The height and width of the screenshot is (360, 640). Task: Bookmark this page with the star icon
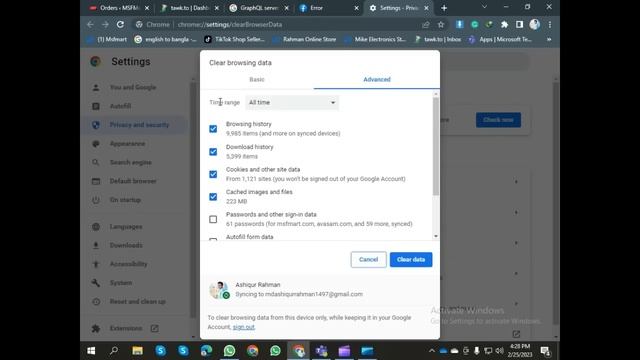(x=441, y=24)
